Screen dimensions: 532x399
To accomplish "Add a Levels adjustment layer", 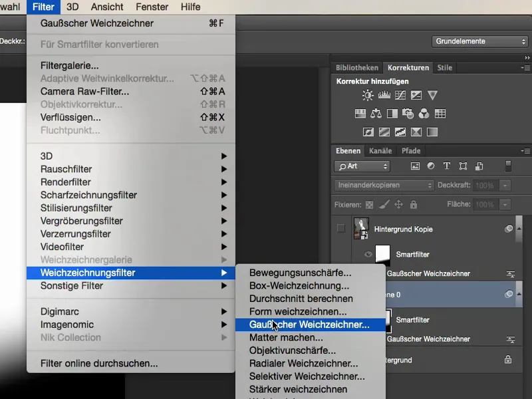I will click(384, 95).
